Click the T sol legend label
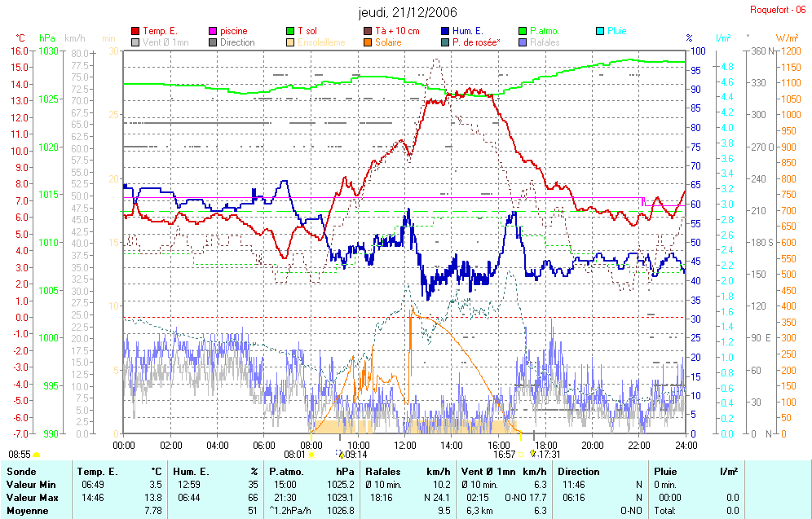 (x=307, y=31)
